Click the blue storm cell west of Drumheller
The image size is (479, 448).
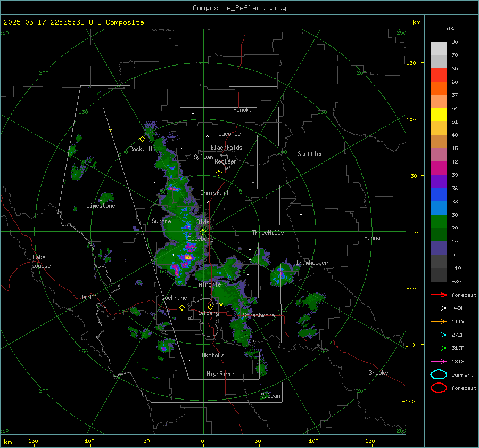[x=280, y=273]
